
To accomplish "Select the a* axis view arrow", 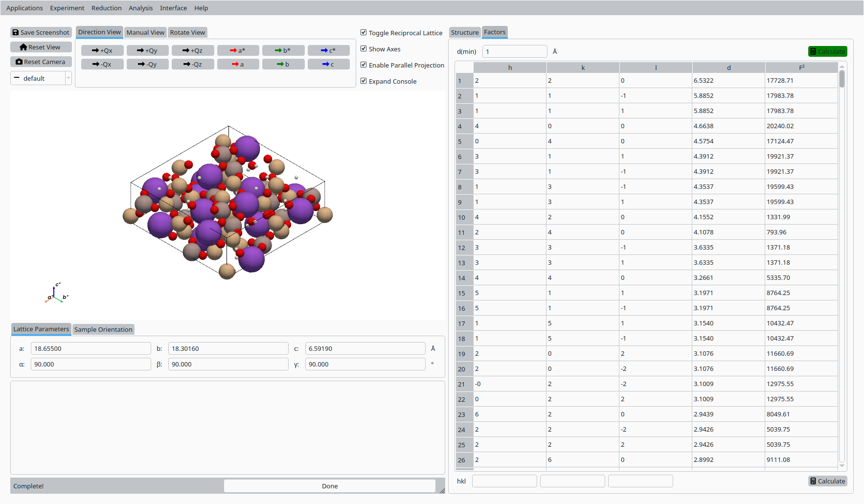I will coord(238,50).
